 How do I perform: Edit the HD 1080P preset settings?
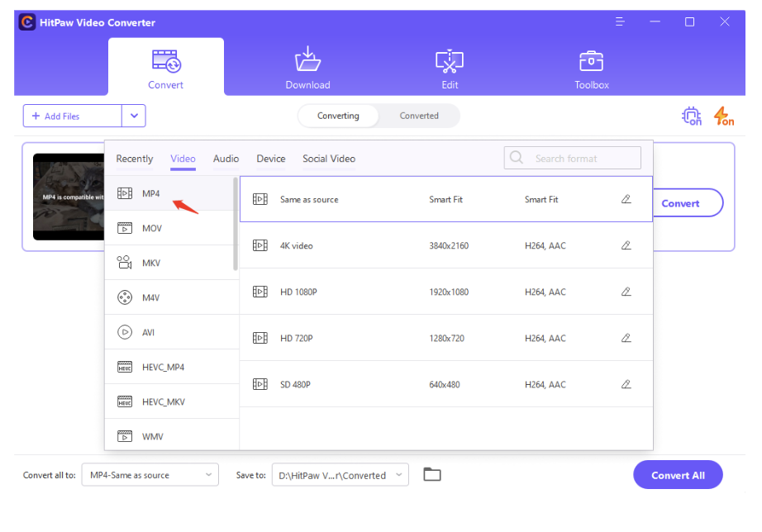tap(626, 292)
